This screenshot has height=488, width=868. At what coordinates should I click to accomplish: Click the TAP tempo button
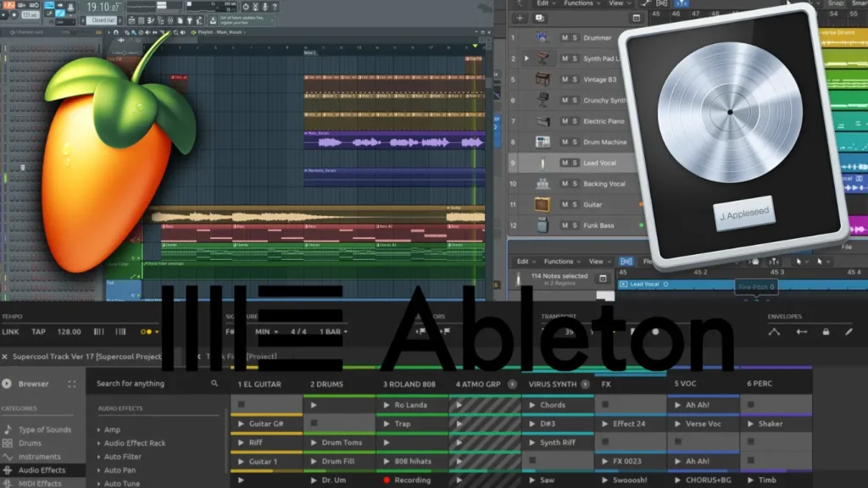point(38,331)
